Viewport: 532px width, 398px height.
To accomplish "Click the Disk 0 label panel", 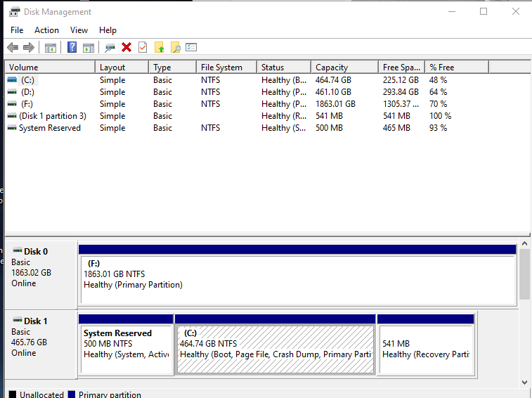I will (x=41, y=274).
